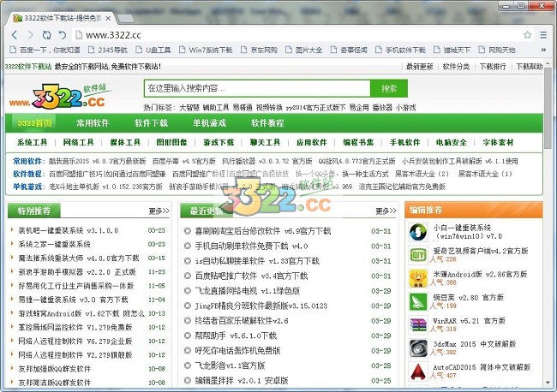
Task: Open 图形图像 category
Action: coord(171,143)
